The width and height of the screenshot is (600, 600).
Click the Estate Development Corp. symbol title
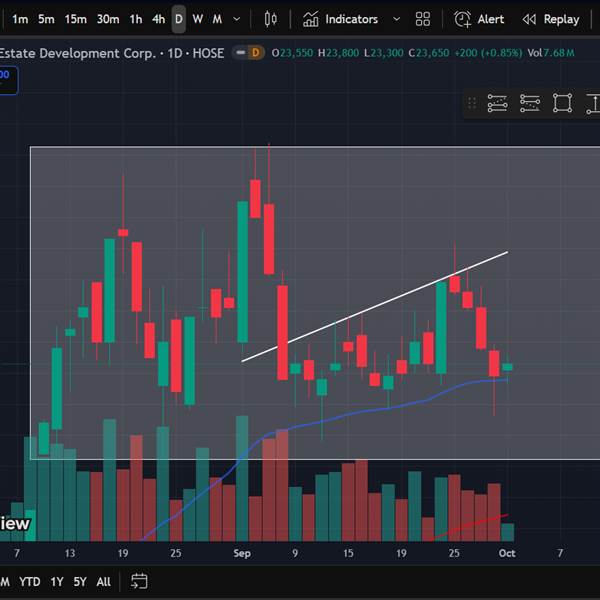[x=78, y=53]
